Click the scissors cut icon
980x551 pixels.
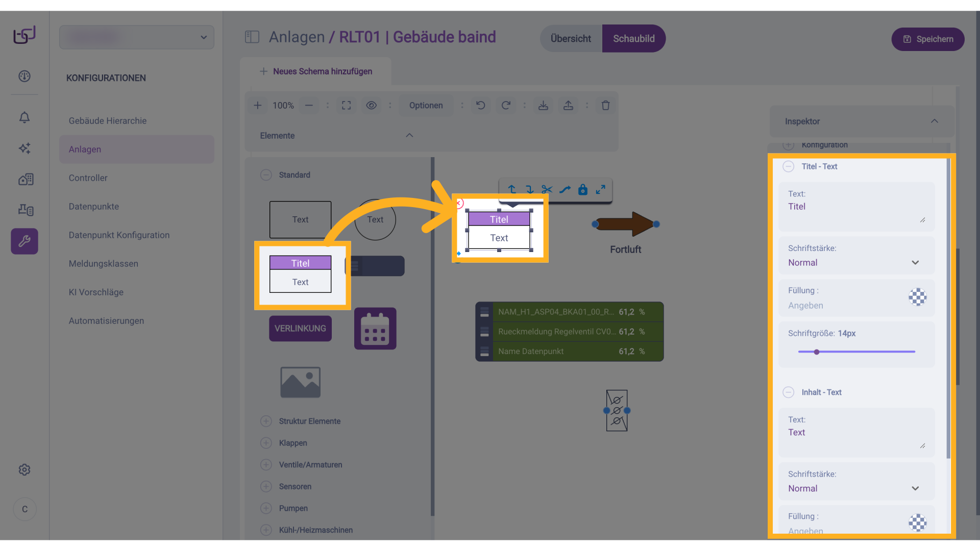(547, 190)
